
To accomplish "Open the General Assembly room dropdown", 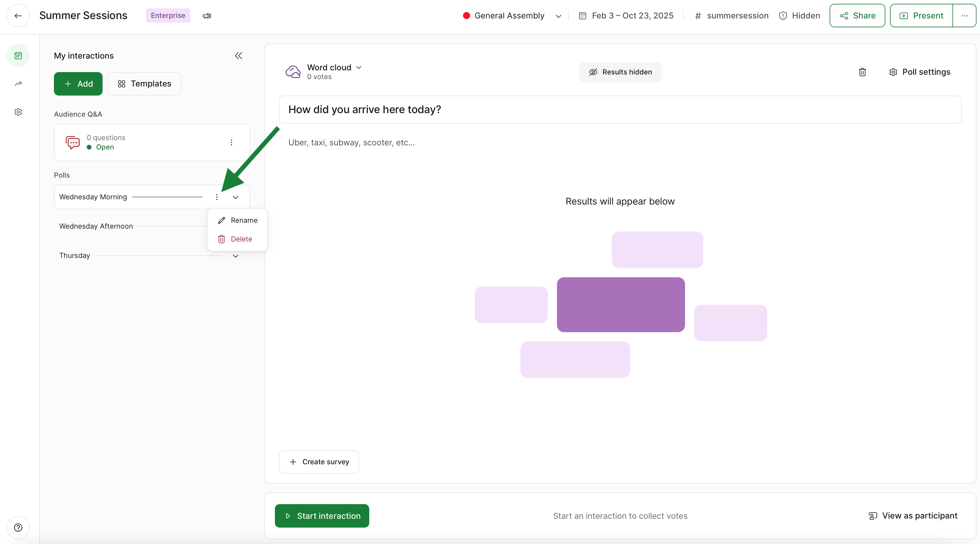I will [x=512, y=16].
